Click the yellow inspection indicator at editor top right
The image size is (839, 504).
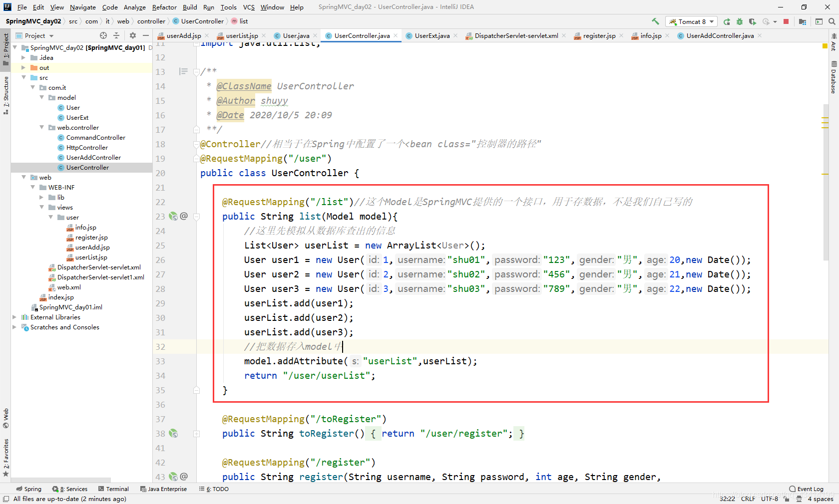[825, 46]
